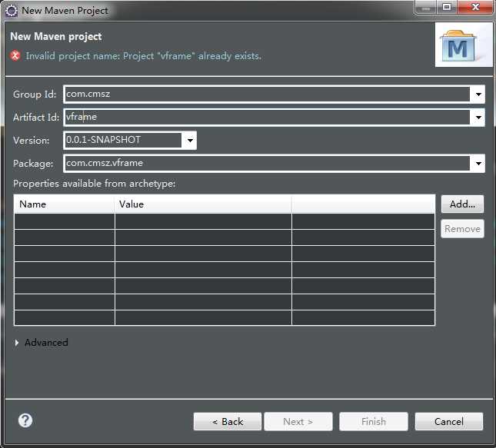
Task: Click the 'New Maven project' heading
Action: pyautogui.click(x=56, y=36)
